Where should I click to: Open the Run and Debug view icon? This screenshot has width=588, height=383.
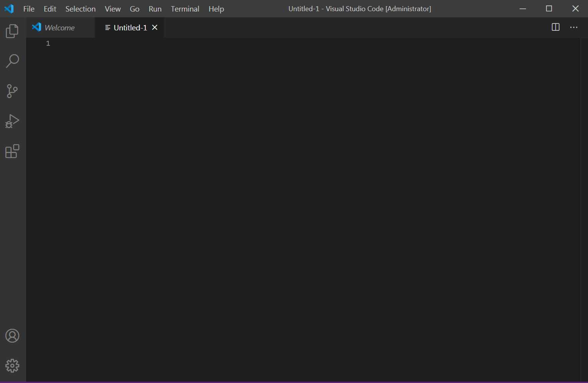[x=12, y=121]
